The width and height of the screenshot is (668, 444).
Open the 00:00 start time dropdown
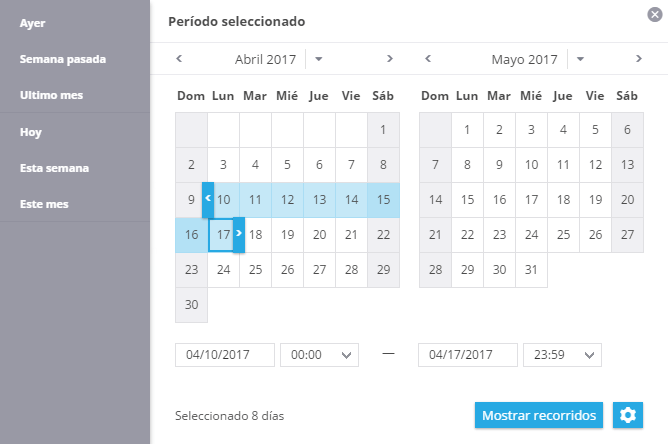320,355
